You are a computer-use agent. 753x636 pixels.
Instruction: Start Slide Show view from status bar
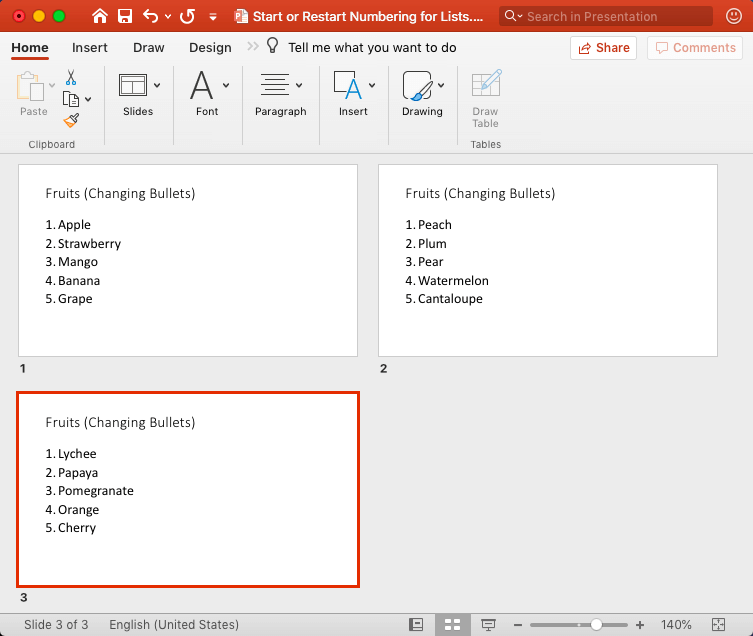(x=488, y=625)
